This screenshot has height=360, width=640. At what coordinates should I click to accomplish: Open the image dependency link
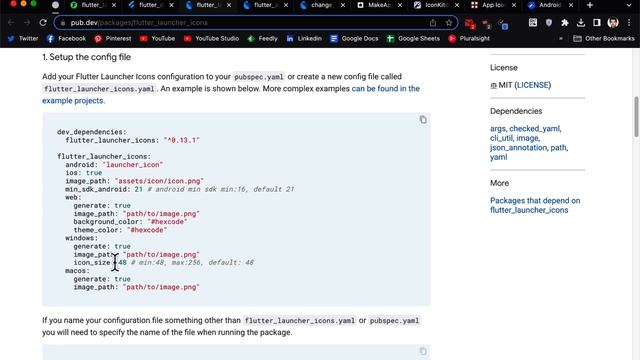(527, 138)
